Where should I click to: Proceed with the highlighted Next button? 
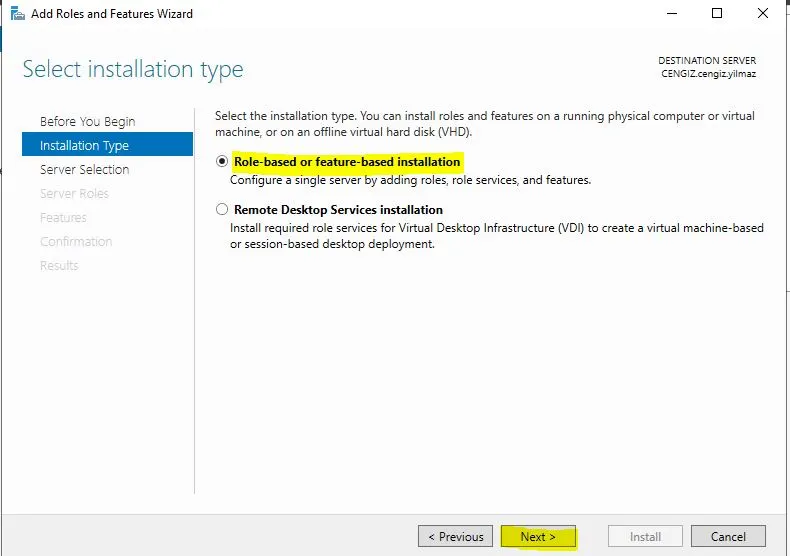538,536
